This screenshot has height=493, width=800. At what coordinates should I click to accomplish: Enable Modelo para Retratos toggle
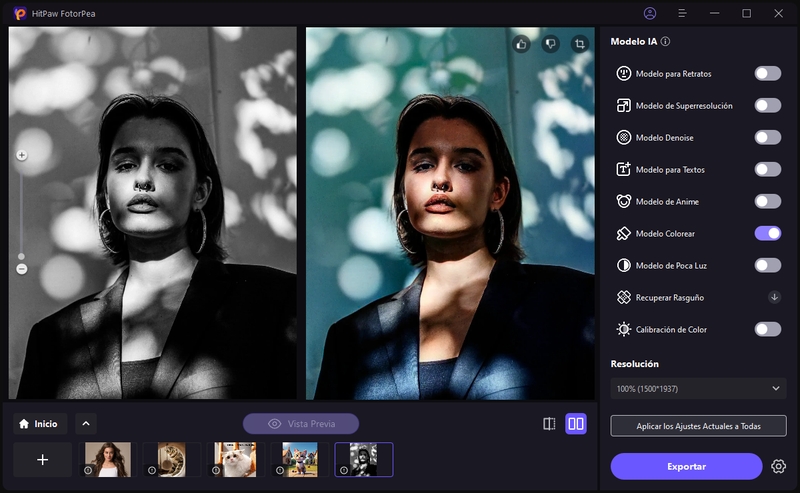point(767,73)
